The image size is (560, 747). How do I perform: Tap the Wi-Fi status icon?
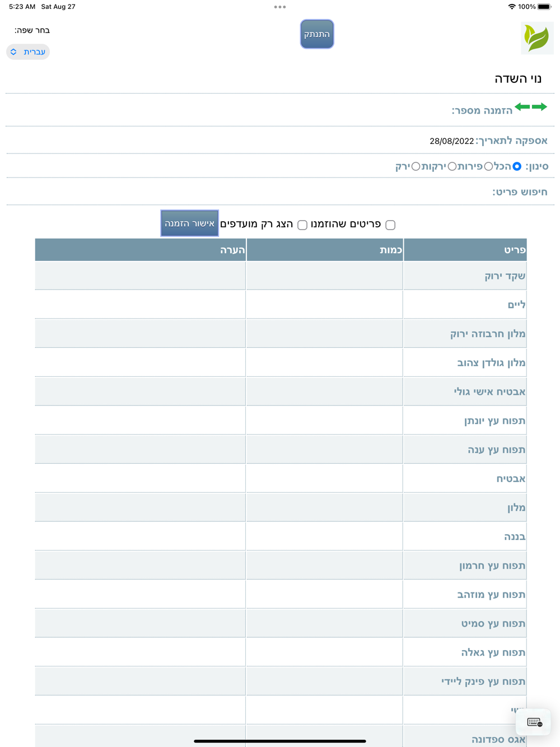[x=512, y=7]
